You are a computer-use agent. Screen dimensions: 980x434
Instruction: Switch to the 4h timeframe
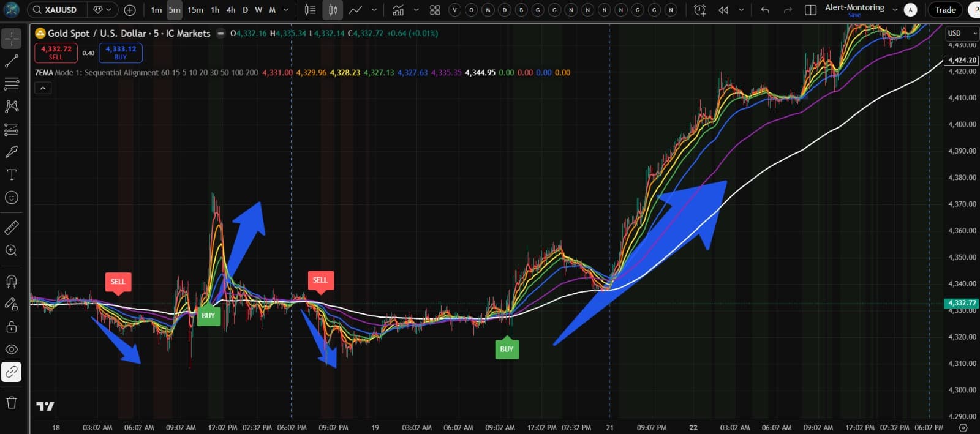pyautogui.click(x=231, y=10)
